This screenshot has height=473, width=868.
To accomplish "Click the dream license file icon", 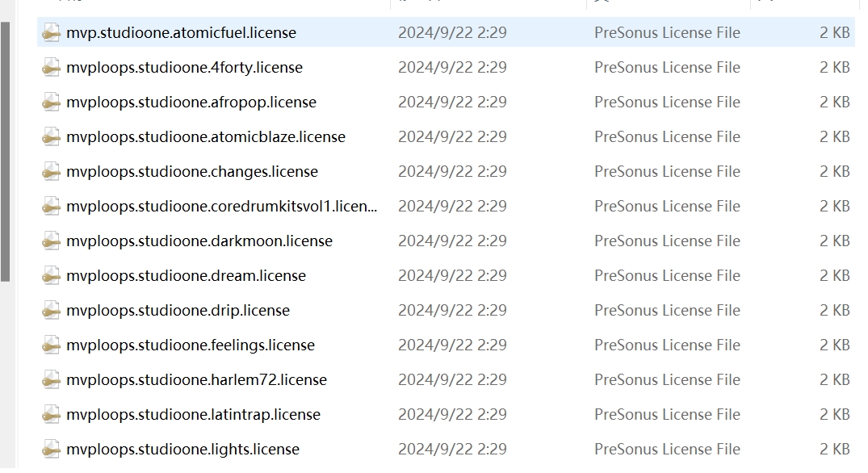I will tap(52, 275).
